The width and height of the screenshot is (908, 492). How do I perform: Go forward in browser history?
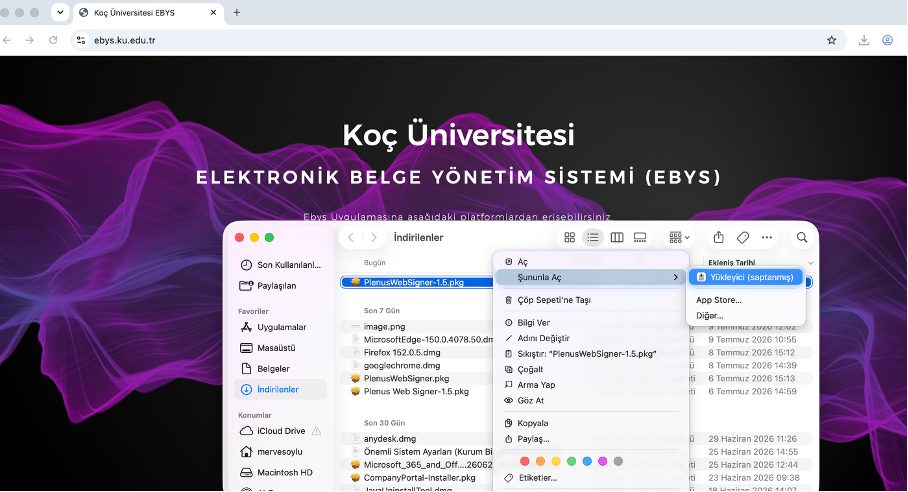[x=30, y=40]
